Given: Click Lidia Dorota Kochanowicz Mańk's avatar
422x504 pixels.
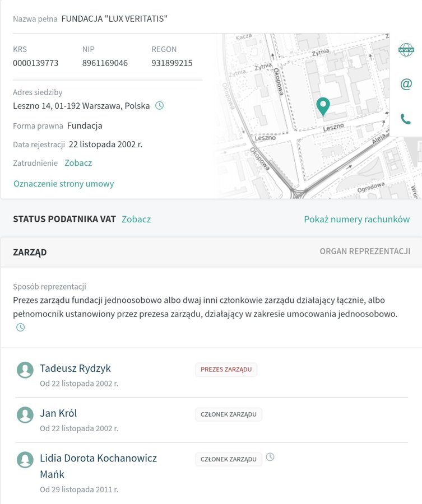Looking at the screenshot, I should click(25, 460).
